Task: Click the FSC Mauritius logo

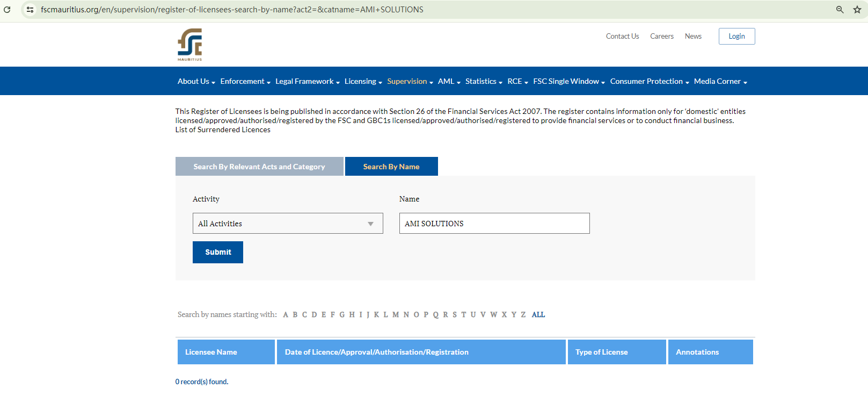Action: [x=190, y=44]
